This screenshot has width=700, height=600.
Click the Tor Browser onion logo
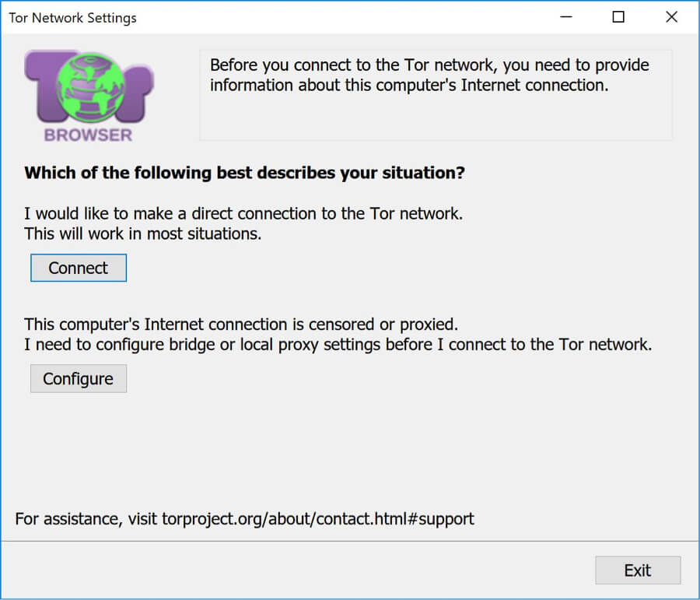[89, 96]
